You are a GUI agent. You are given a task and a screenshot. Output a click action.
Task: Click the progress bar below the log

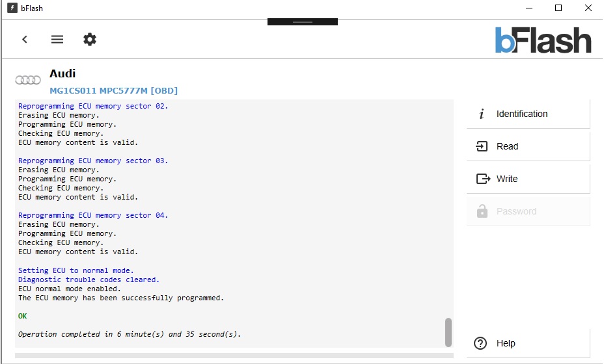point(234,356)
